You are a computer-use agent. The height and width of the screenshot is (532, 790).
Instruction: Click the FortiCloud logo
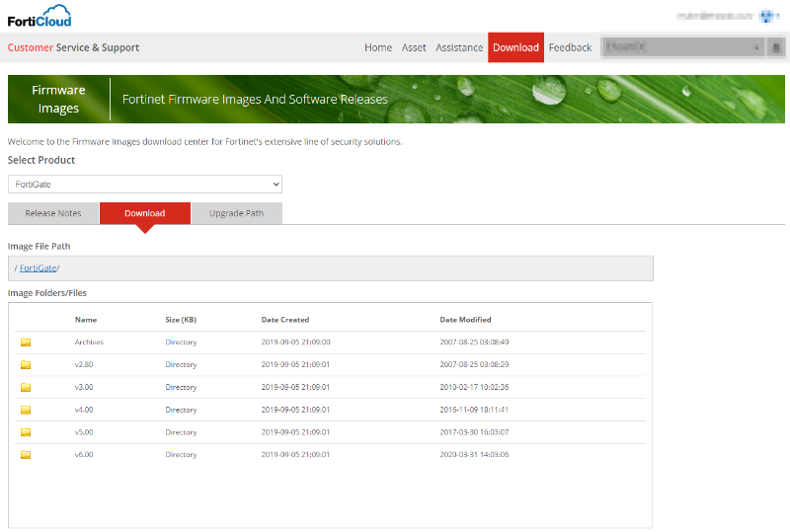coord(39,16)
